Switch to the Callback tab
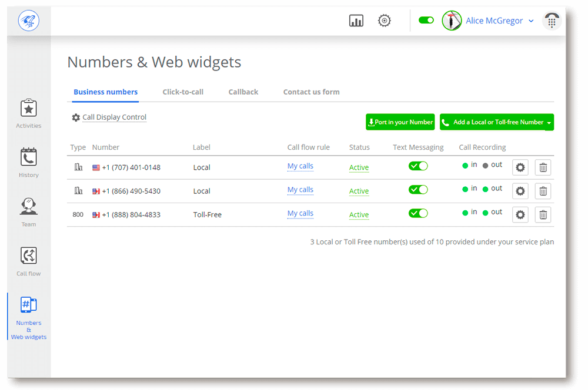This screenshot has height=390, width=588. [x=243, y=92]
